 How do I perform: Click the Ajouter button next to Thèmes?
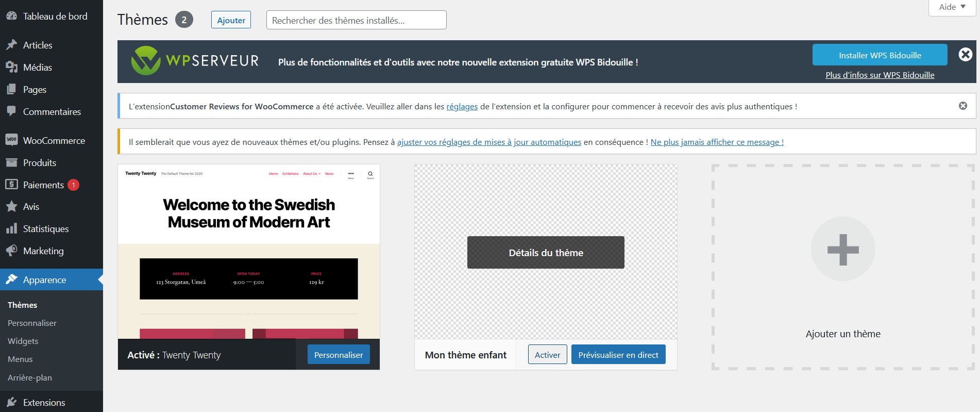[231, 20]
